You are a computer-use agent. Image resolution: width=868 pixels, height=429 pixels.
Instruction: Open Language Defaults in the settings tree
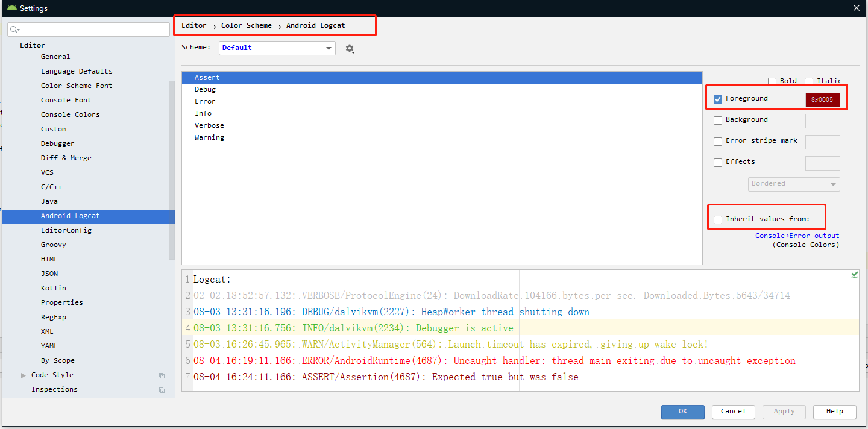tap(77, 71)
